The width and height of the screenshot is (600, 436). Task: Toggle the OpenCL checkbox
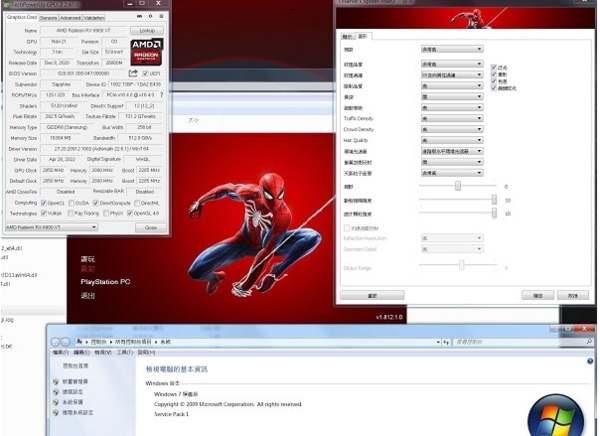click(44, 203)
